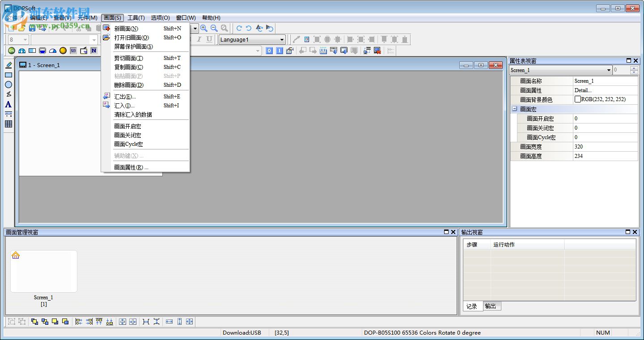This screenshot has height=340, width=644.
Task: Click the make same height icon
Action: click(x=179, y=322)
